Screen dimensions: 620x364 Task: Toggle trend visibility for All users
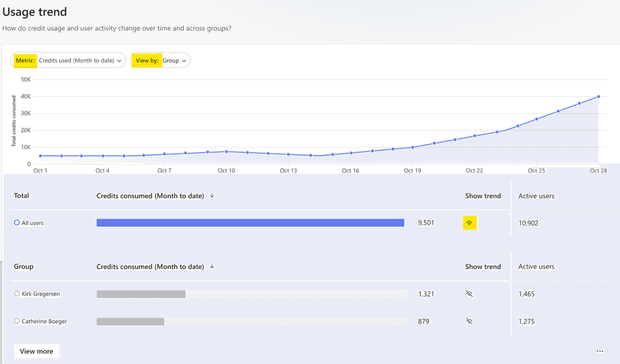pos(470,223)
